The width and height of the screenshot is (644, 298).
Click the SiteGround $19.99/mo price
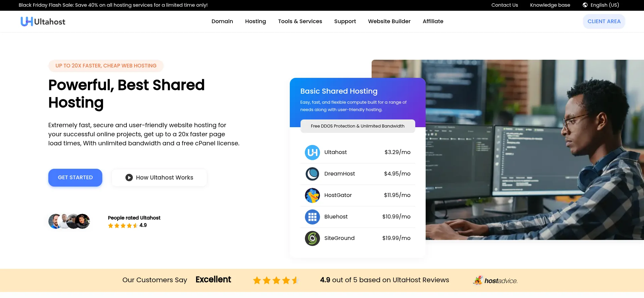(x=396, y=238)
